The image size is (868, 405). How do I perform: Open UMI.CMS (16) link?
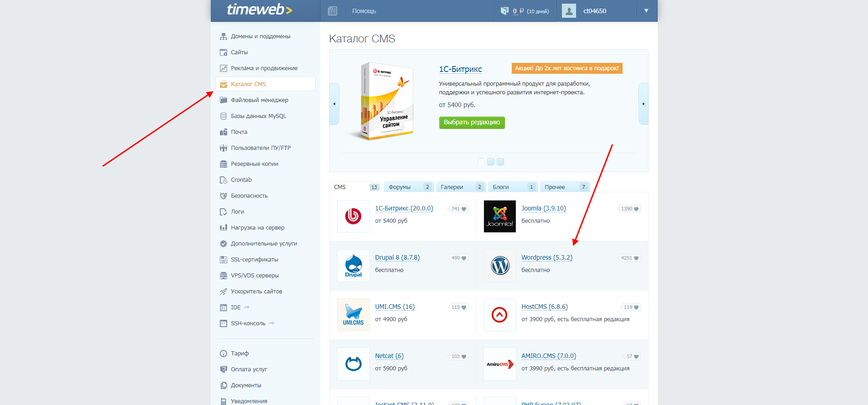395,307
